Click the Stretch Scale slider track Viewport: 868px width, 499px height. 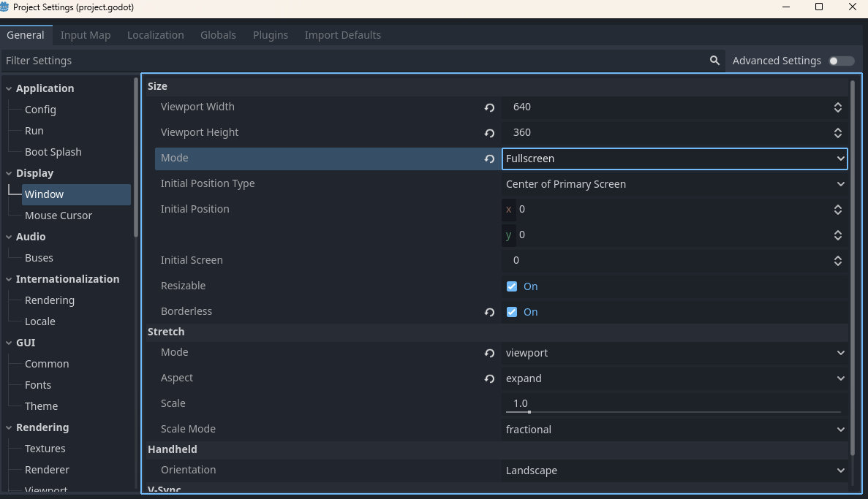(673, 411)
